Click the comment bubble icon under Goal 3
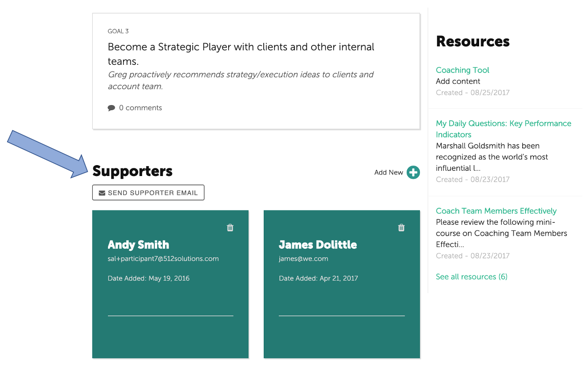The image size is (588, 370). pos(111,108)
